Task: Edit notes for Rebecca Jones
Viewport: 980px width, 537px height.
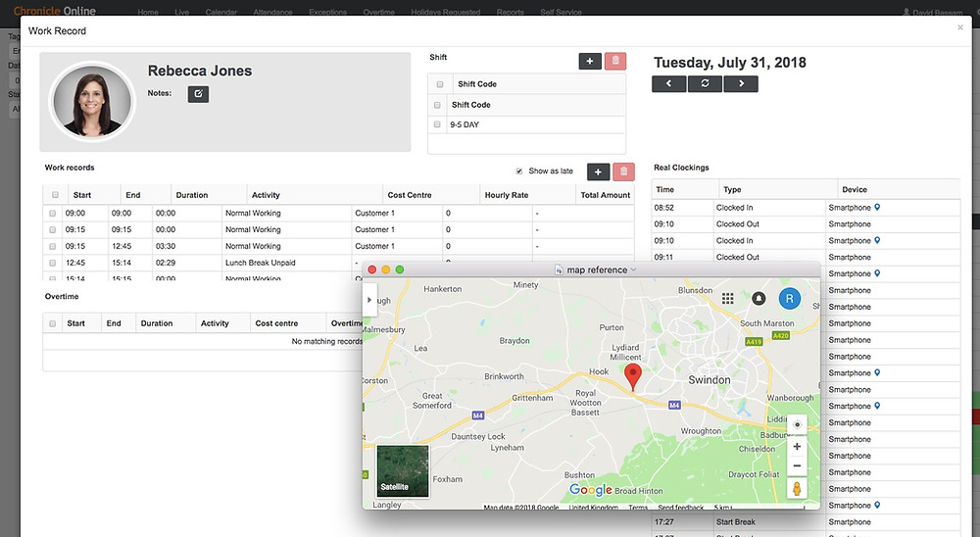Action: point(198,94)
